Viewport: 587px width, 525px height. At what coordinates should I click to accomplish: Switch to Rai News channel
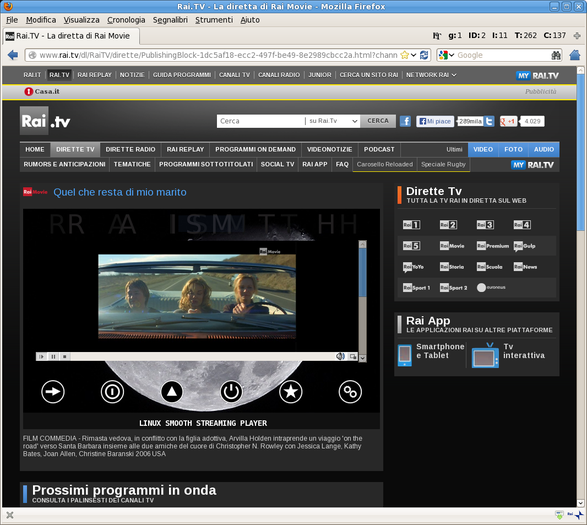coord(525,267)
